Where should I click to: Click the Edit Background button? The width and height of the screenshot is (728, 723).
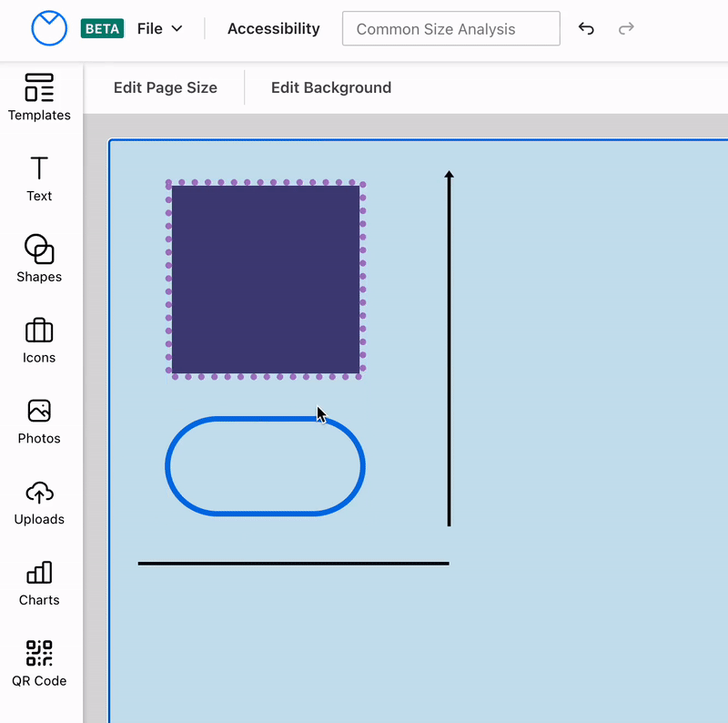coord(331,87)
